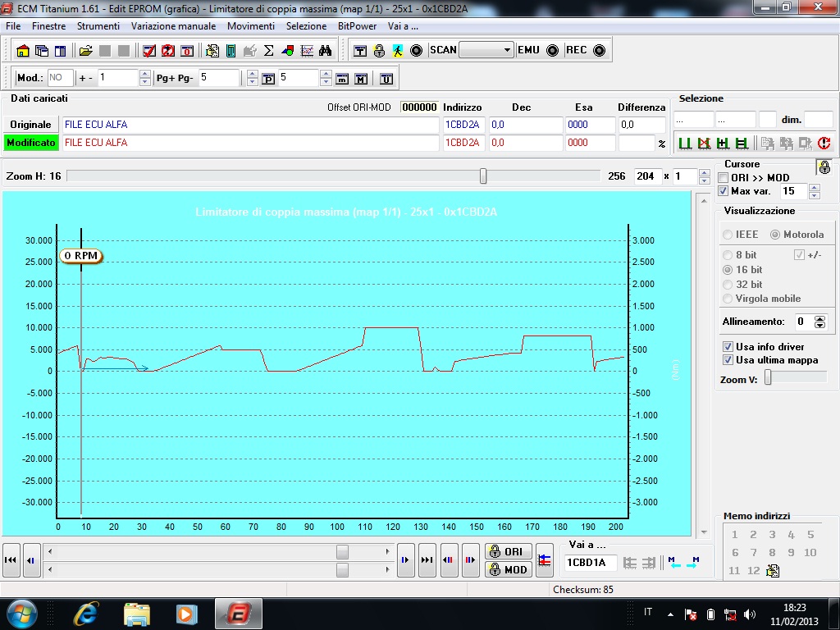Open the Finestre menu
Screen dimensions: 840x630
click(48, 26)
